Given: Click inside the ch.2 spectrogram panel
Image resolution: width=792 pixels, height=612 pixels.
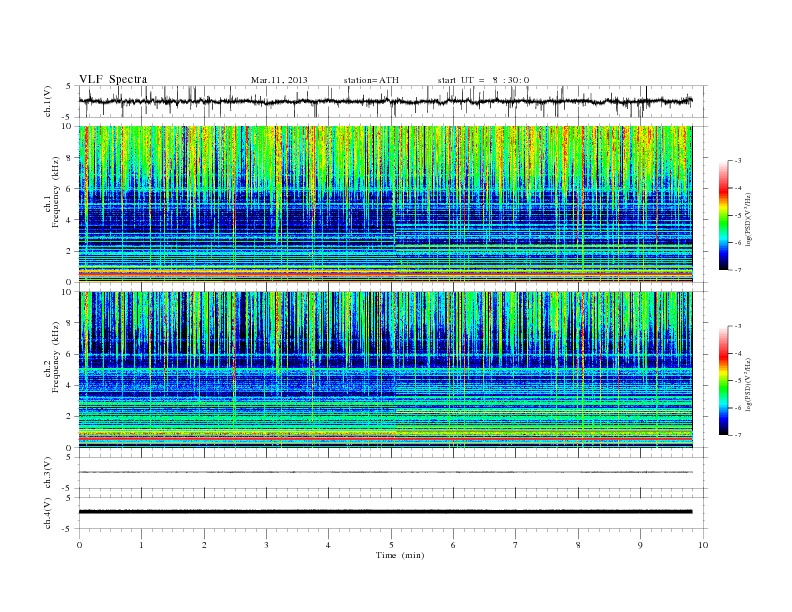Looking at the screenshot, I should coord(385,370).
